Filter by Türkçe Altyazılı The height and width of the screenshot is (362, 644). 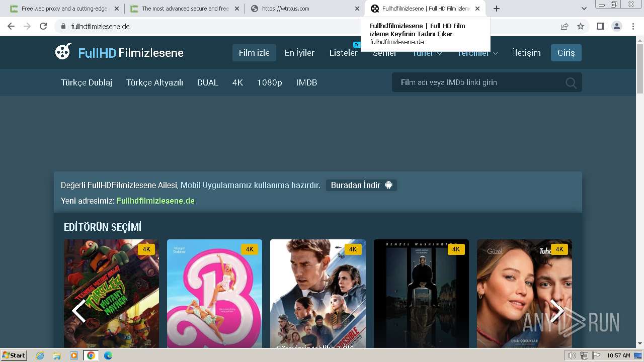tap(154, 82)
